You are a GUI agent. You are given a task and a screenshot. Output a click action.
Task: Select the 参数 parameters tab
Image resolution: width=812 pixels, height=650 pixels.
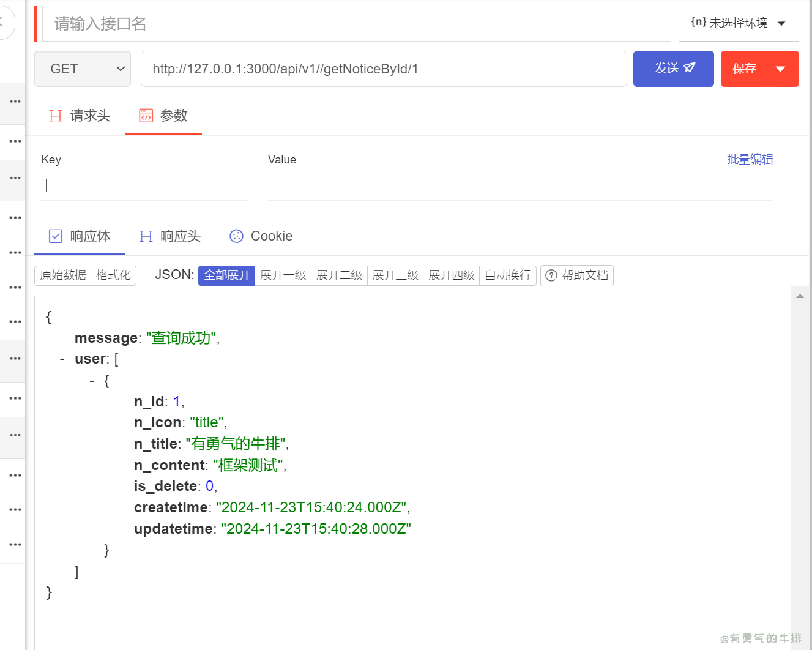point(163,116)
